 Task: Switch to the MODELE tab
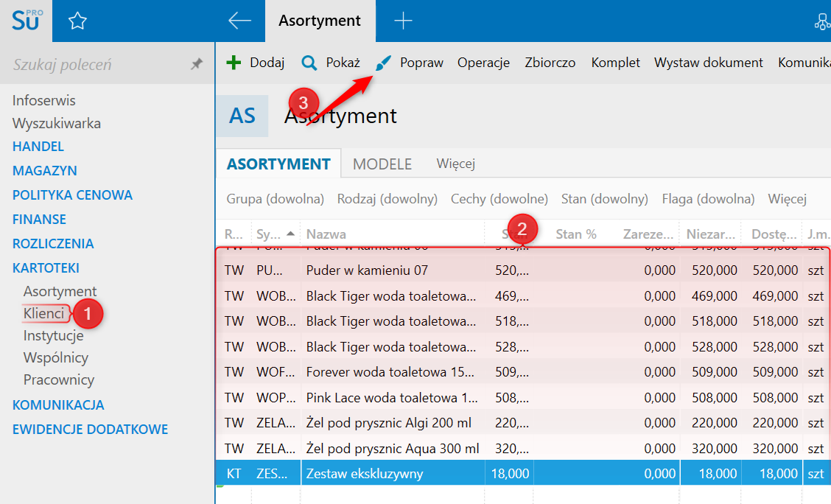pos(382,164)
